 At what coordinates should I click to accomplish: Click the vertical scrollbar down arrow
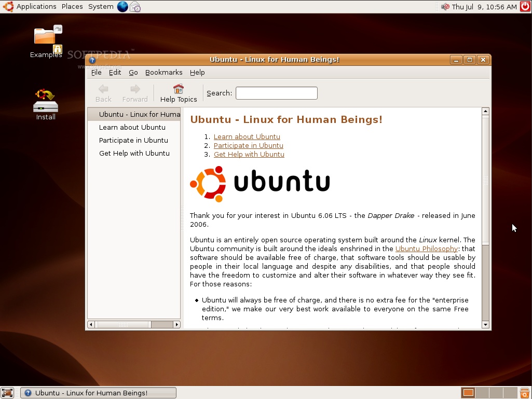click(x=485, y=325)
